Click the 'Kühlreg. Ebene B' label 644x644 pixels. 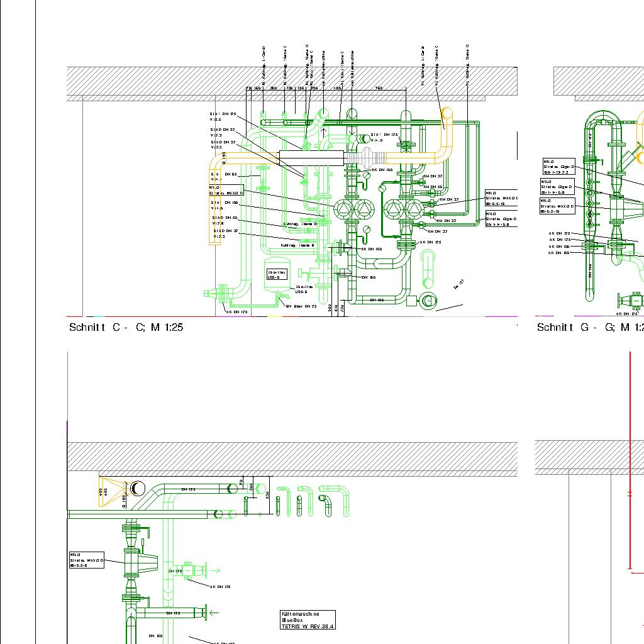[297, 246]
